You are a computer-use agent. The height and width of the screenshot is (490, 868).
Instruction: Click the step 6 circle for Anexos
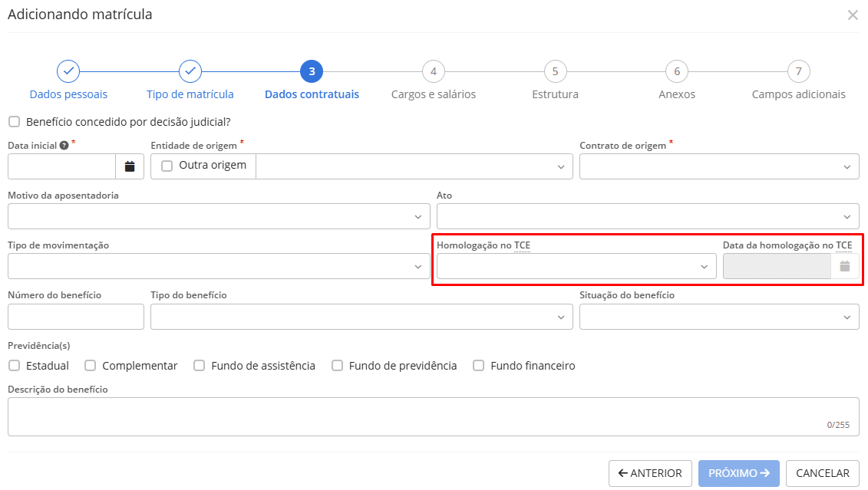(x=676, y=71)
